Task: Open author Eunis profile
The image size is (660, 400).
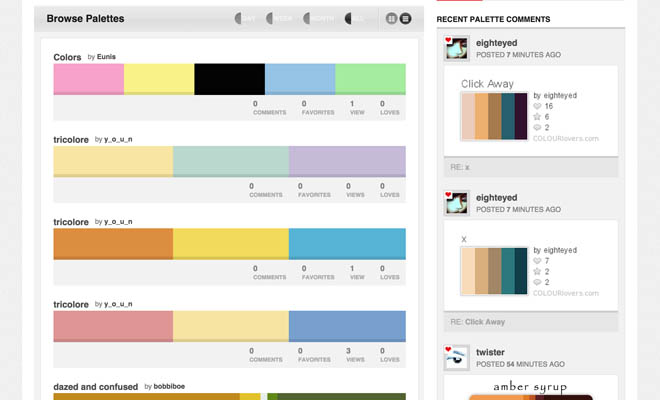Action: click(x=106, y=57)
